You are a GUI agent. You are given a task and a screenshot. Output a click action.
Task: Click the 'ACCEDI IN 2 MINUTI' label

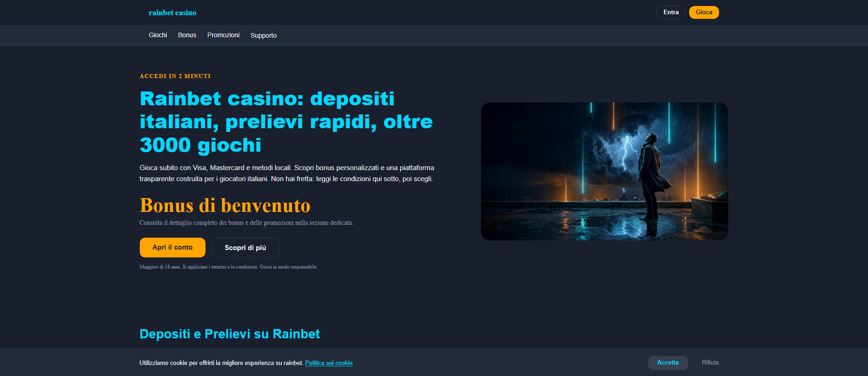coord(175,76)
